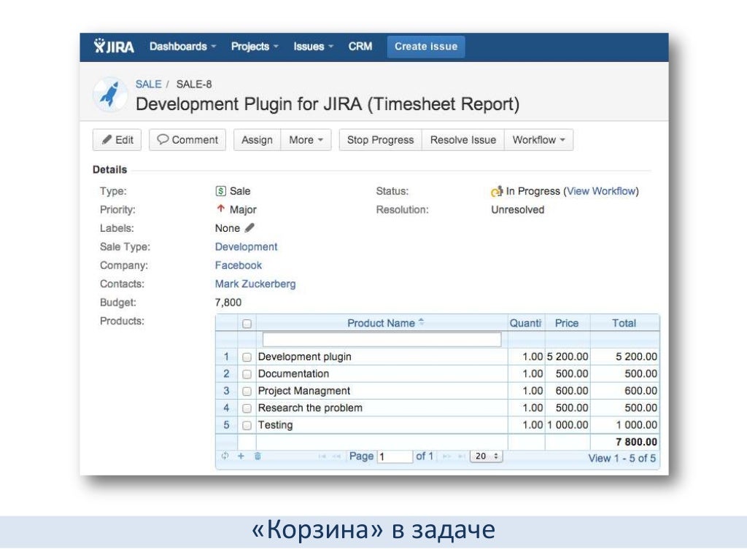Viewport: 747px width, 560px height.
Task: Select the Research the problem product cell
Action: pos(382,408)
